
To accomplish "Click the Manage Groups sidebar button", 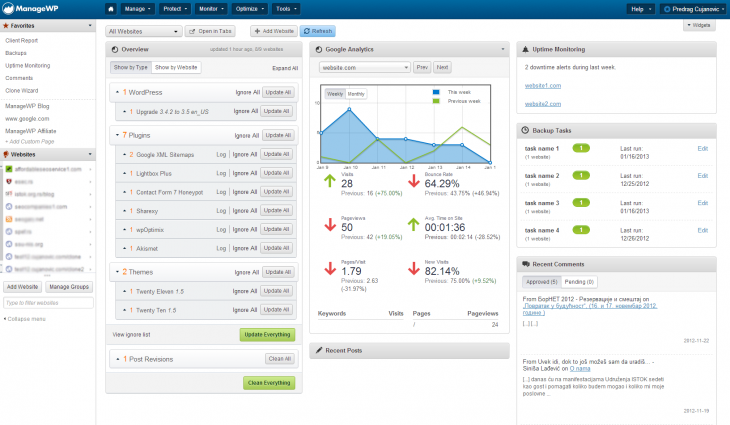I will (x=69, y=287).
